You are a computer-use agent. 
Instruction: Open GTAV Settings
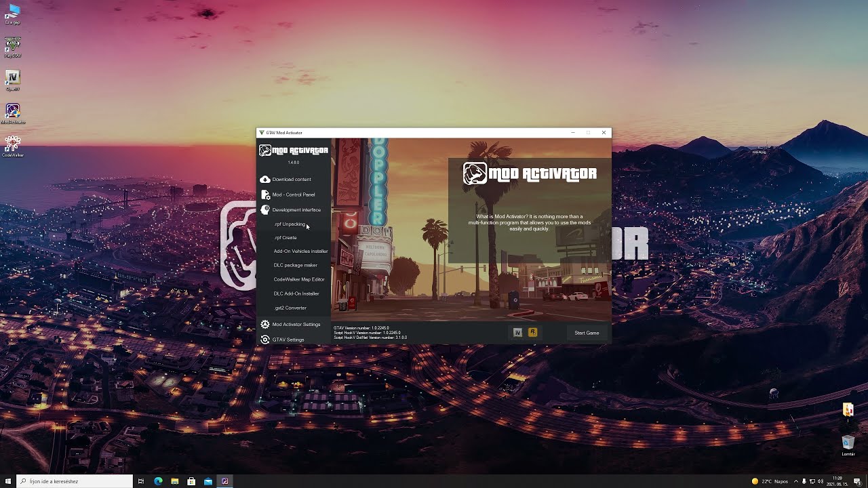pos(293,340)
